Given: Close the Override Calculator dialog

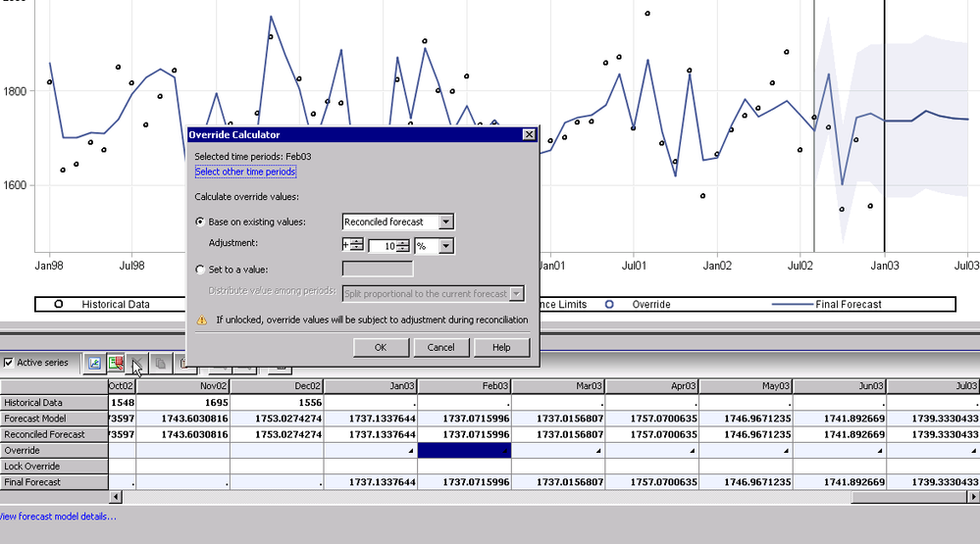Looking at the screenshot, I should (529, 134).
